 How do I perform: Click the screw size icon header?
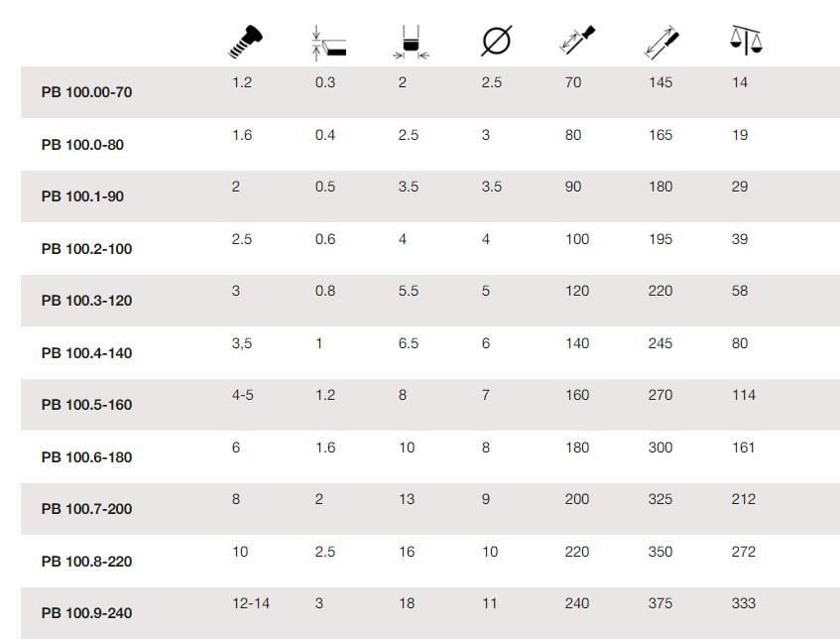(245, 42)
